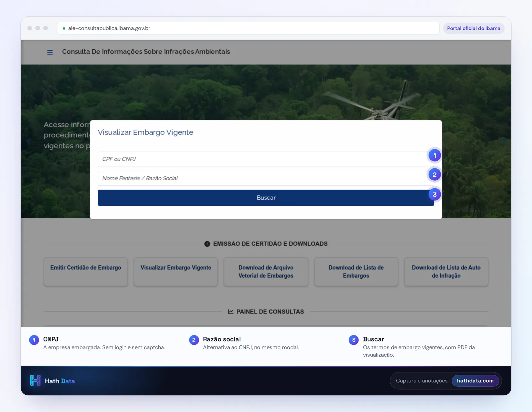
Task: Click the Consulta De Informações Sobre Infrações Ambientais title
Action: click(x=146, y=52)
